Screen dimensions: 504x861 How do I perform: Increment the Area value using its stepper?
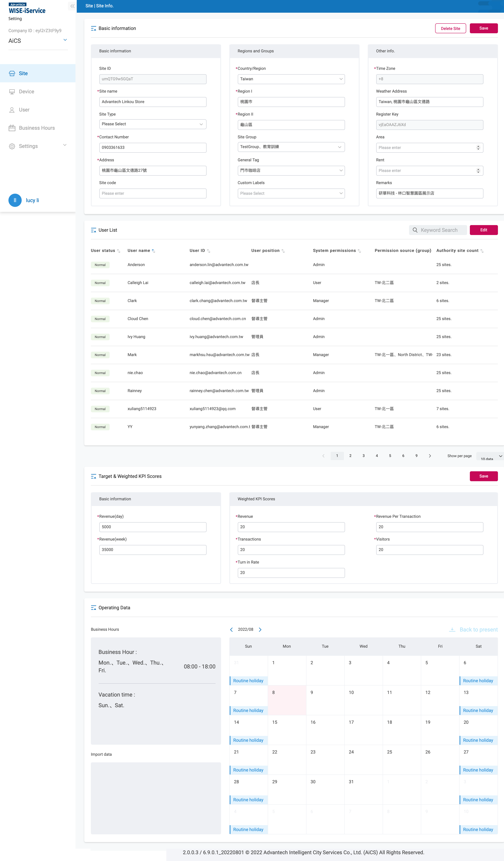tap(478, 146)
